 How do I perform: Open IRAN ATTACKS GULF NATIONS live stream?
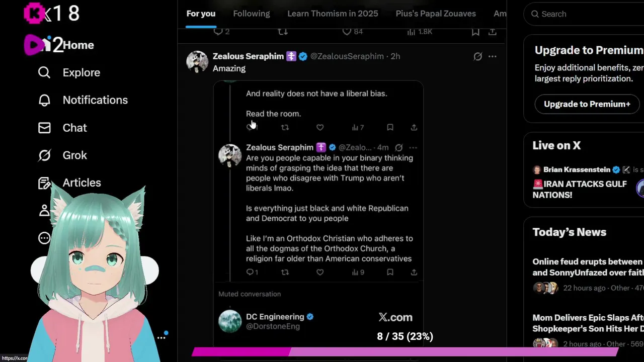580,189
